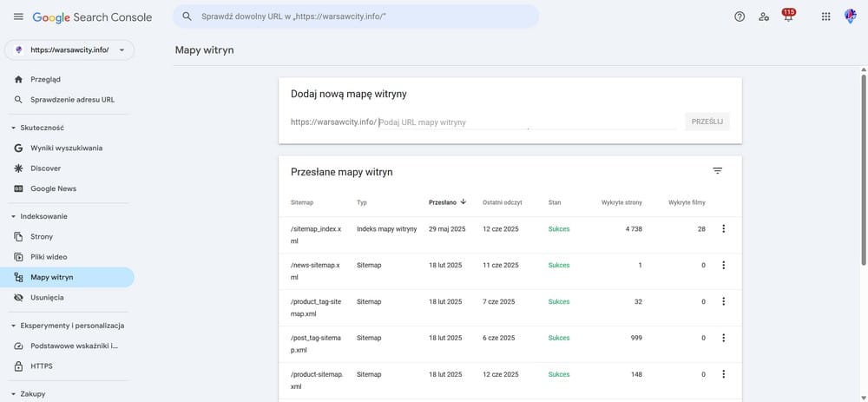This screenshot has height=402, width=868.
Task: Open more options for news-sitemap.xml row
Action: 723,265
